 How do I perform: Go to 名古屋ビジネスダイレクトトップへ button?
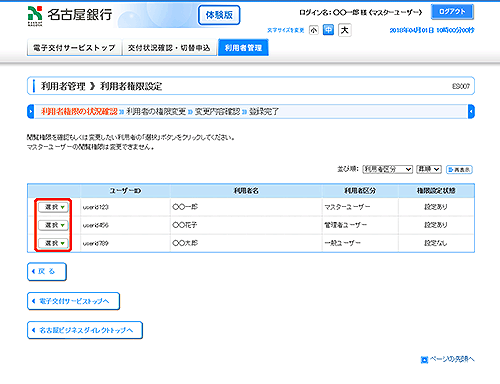[85, 330]
